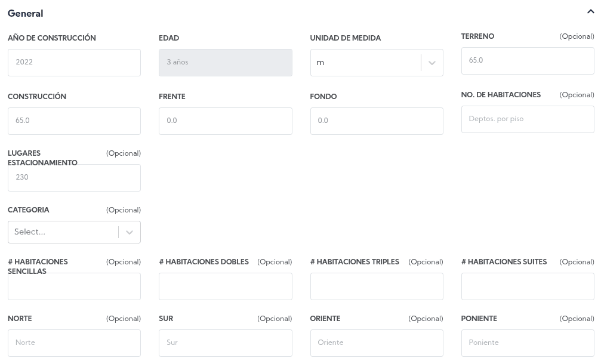Click the Habitaciones Sencillas input box
Image resolution: width=601 pixels, height=364 pixels.
[x=74, y=286]
